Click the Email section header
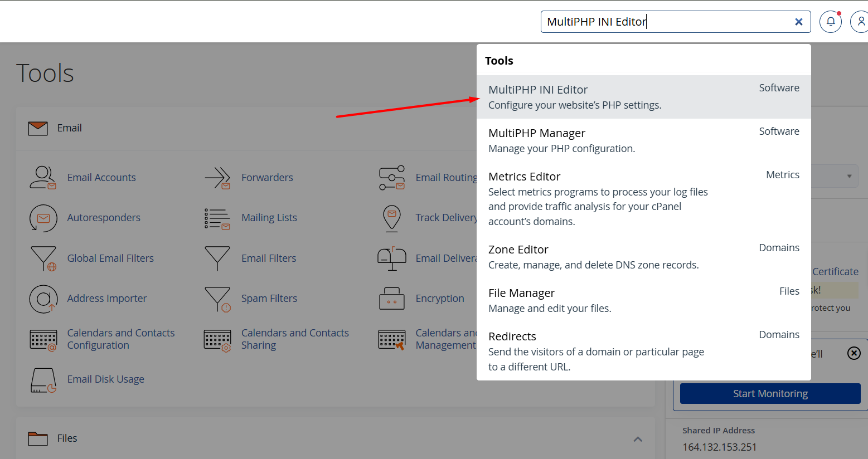Screen dimensions: 868x459 (x=336, y=128)
